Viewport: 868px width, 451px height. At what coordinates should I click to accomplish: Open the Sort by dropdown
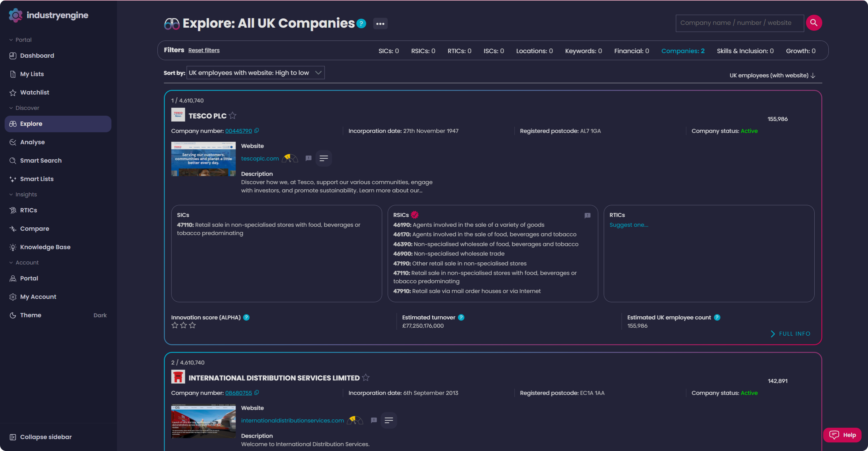tap(255, 73)
